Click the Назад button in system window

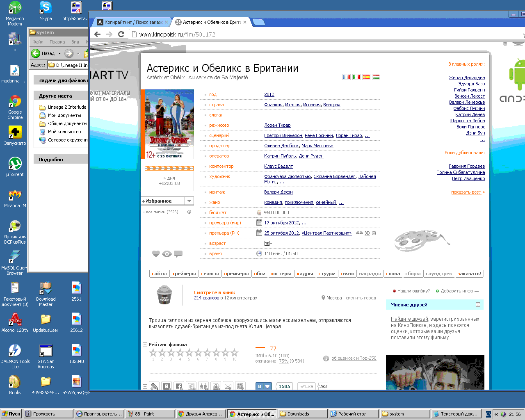[x=43, y=53]
